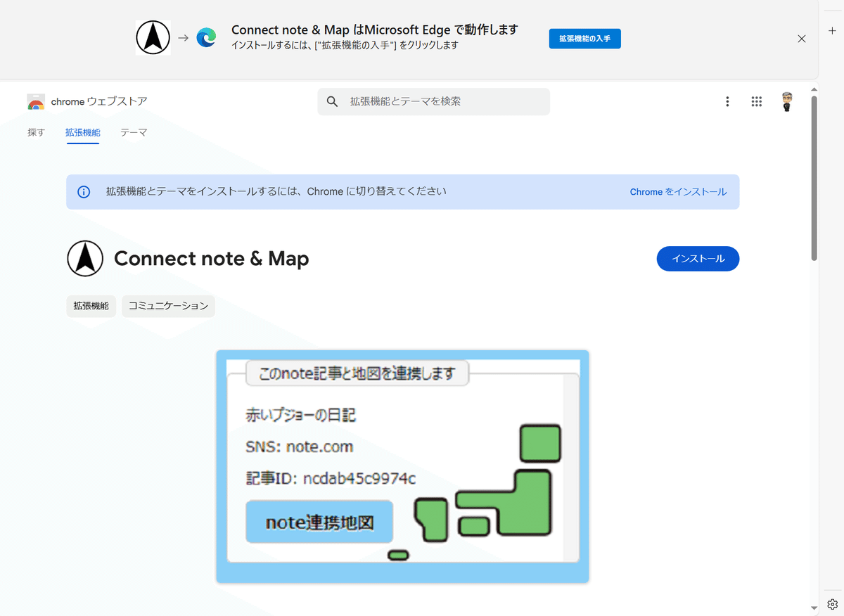The width and height of the screenshot is (844, 616).
Task: Open the search magnifier in the search bar
Action: pyautogui.click(x=331, y=101)
